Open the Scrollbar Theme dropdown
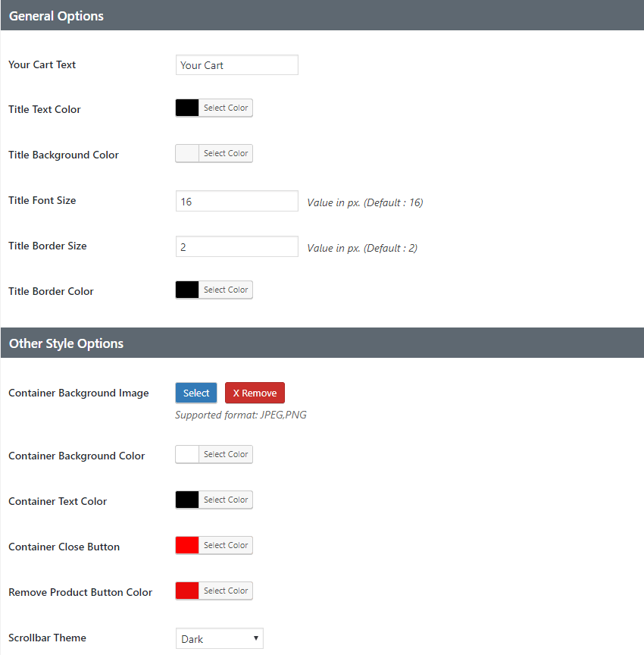This screenshot has height=655, width=644. 219,638
